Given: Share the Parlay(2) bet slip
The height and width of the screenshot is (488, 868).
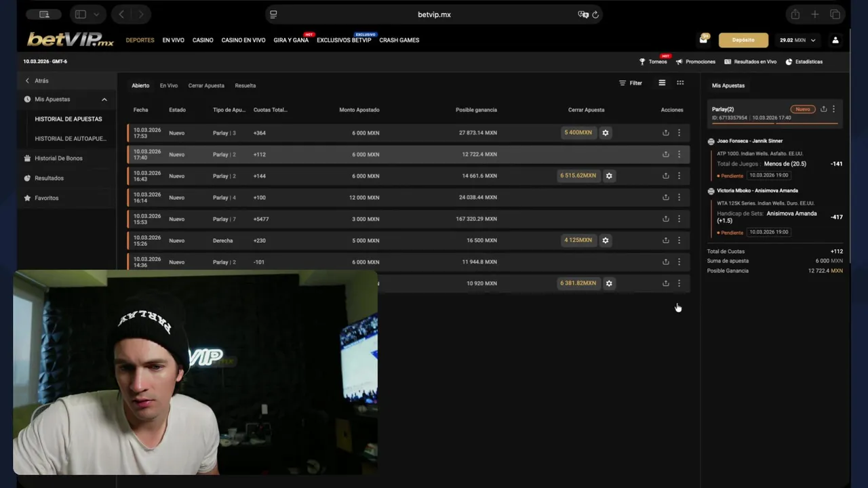Looking at the screenshot, I should (x=824, y=108).
